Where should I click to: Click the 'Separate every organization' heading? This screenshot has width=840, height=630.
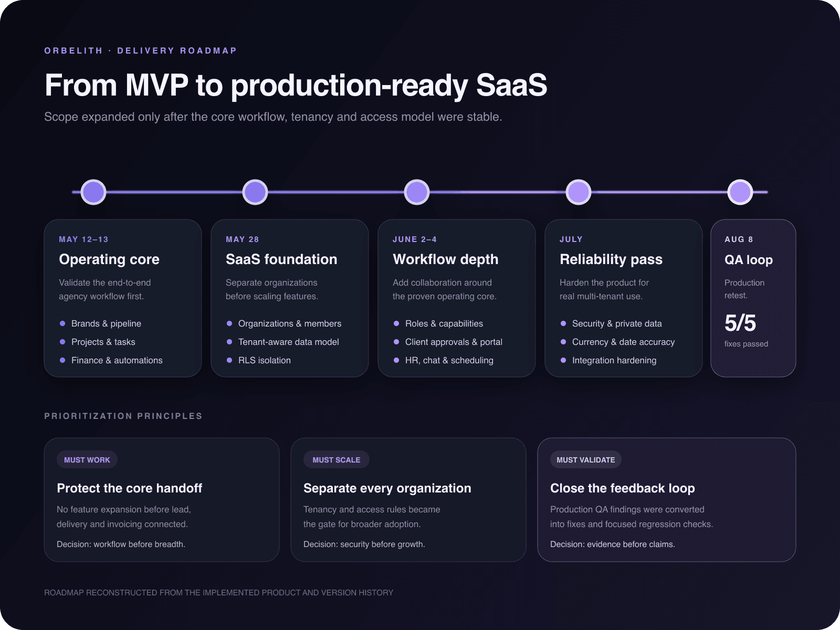(x=387, y=488)
